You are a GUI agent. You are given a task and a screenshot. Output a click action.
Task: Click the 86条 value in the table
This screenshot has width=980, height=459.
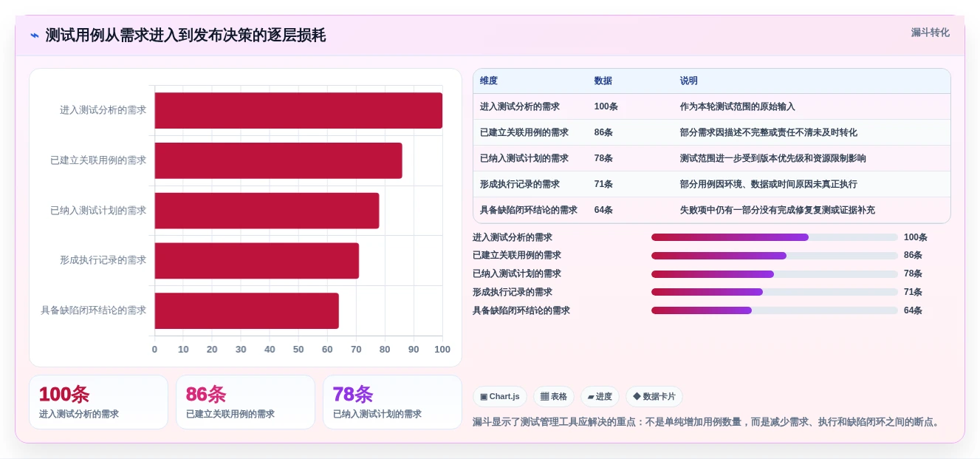pos(603,132)
